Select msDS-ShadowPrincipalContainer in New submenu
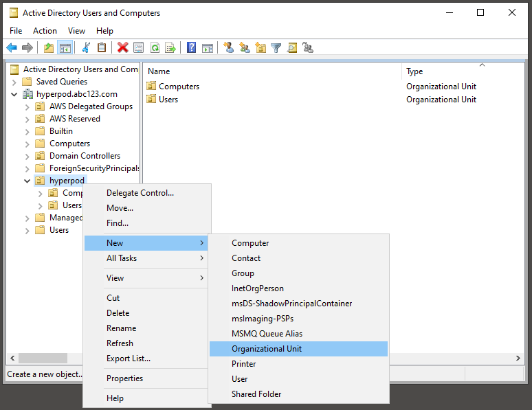The height and width of the screenshot is (410, 532). pos(298,304)
